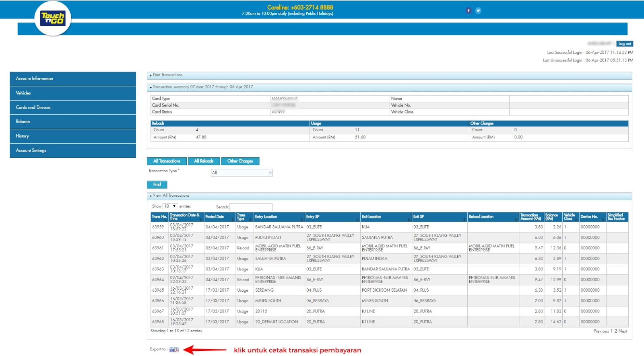Click the Touch 'n Go logo
This screenshot has height=356, width=644.
pos(53,19)
